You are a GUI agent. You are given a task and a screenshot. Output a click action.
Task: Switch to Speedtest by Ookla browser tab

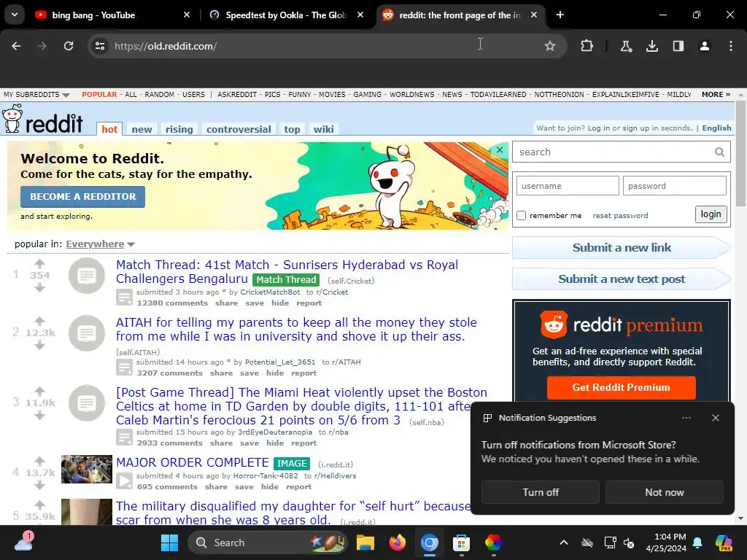(287, 15)
